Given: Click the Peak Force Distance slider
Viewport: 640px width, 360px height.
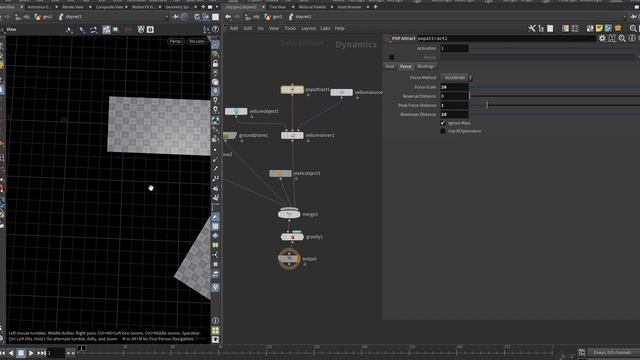Looking at the screenshot, I should (555, 105).
